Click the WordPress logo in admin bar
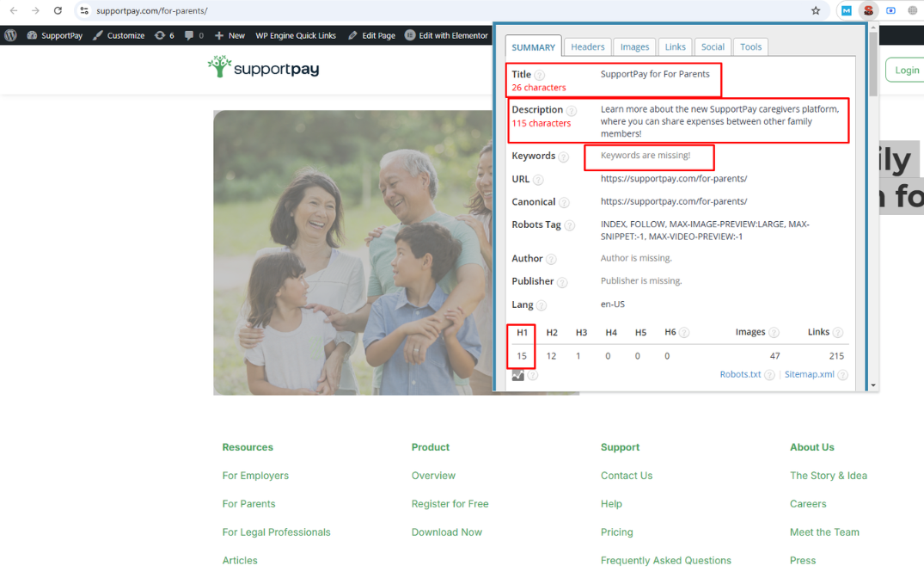This screenshot has height=578, width=924. point(10,35)
